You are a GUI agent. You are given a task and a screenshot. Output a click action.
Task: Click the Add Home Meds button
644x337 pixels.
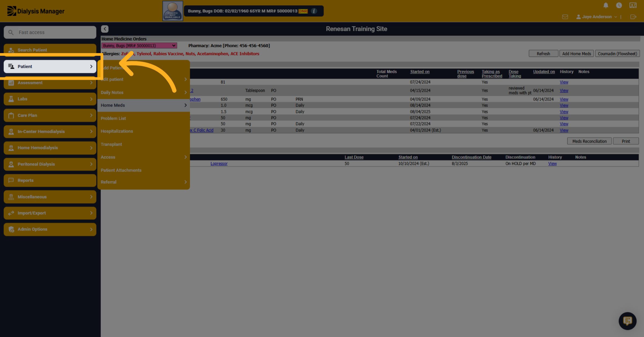(x=577, y=54)
